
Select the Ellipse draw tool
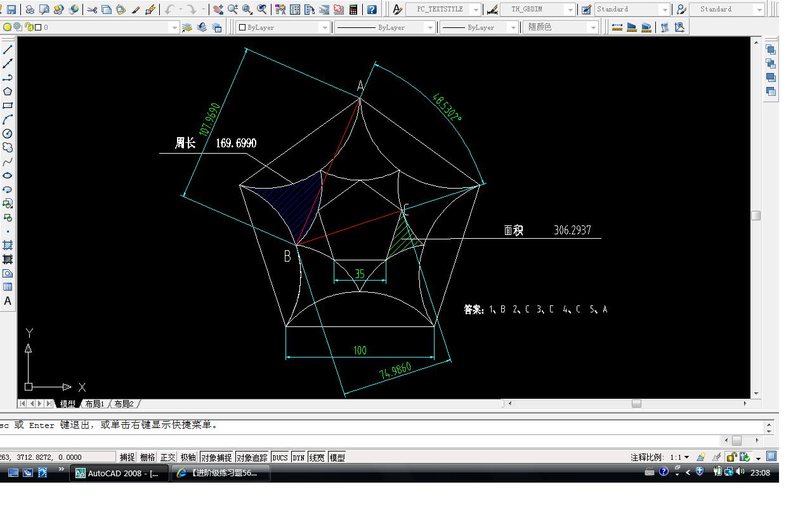8,175
